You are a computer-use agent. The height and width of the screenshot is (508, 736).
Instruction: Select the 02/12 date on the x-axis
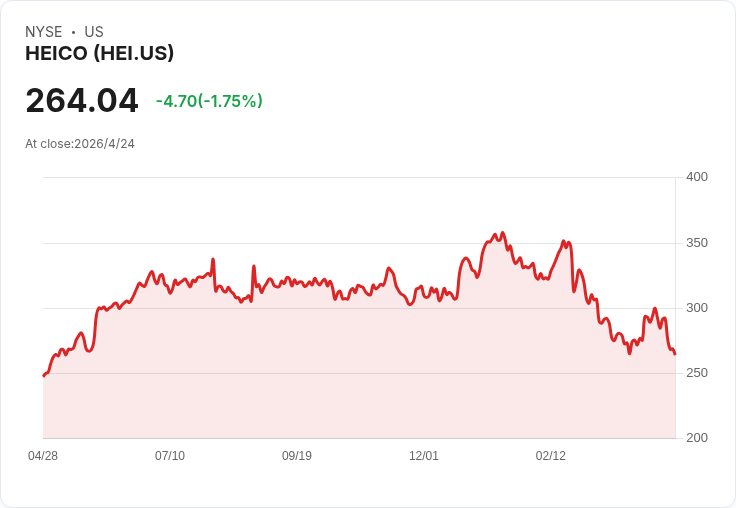click(x=551, y=456)
